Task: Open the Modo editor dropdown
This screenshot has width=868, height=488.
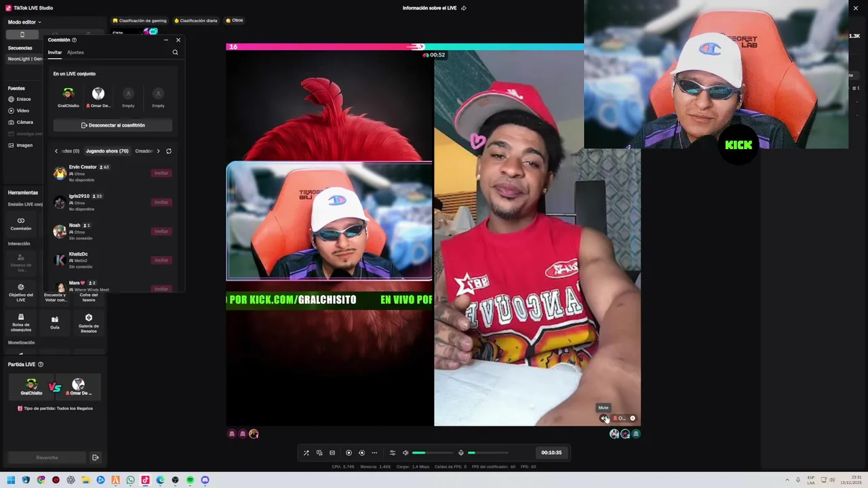Action: [x=24, y=22]
